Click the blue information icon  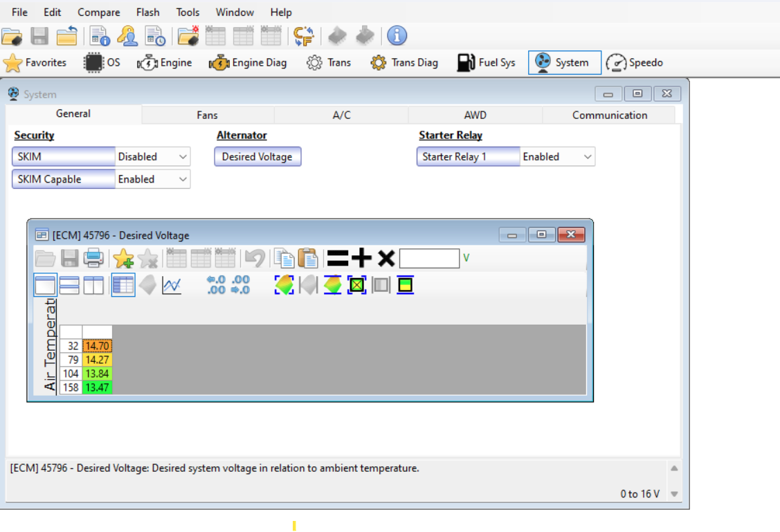pyautogui.click(x=397, y=36)
